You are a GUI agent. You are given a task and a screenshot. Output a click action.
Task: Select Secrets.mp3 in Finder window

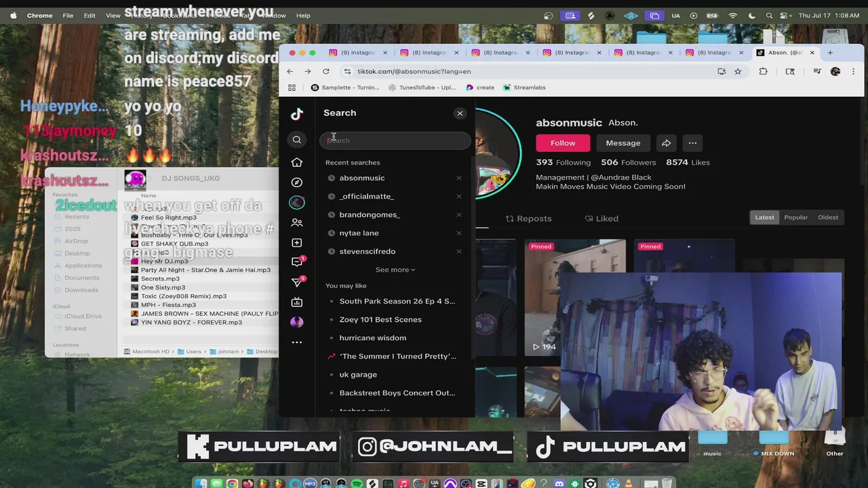160,279
